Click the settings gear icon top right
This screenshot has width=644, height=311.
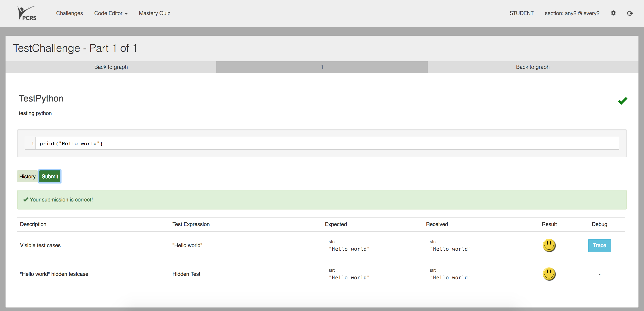click(x=613, y=12)
